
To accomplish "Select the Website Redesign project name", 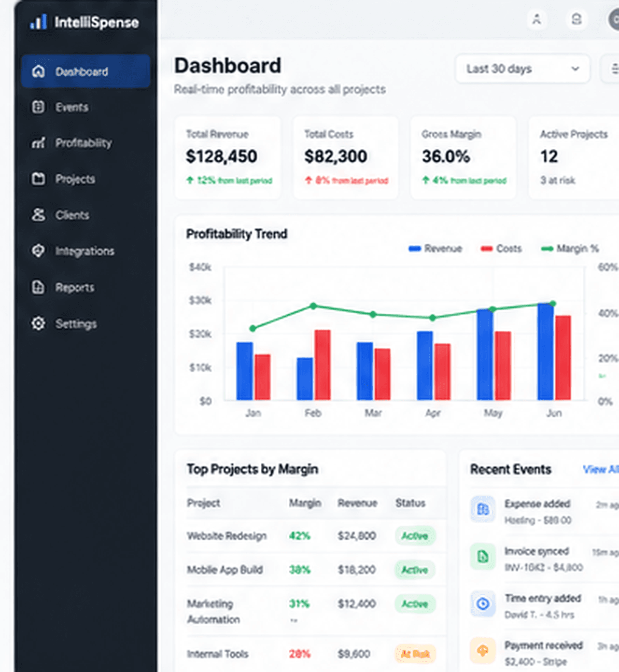I will point(227,536).
